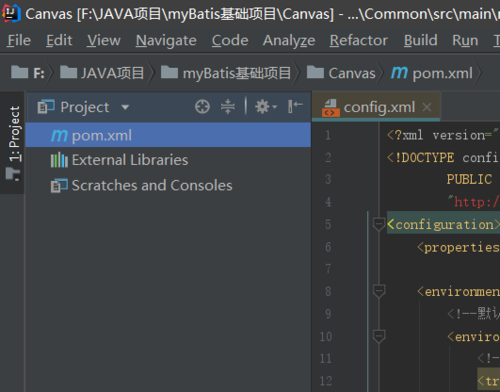Click the F: drive breadcrumb
This screenshot has width=500, height=392.
tap(28, 73)
